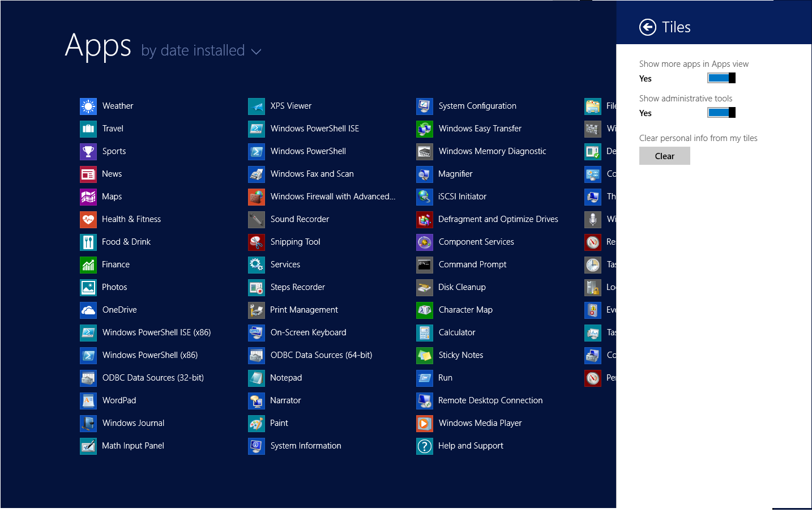Open the Character Map icon
The width and height of the screenshot is (812, 512).
pyautogui.click(x=425, y=310)
